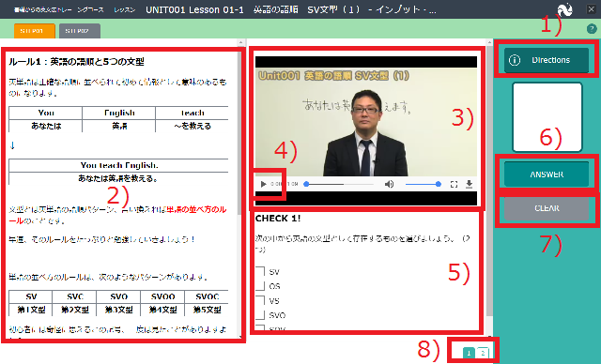Reset choices with the CLEAR button
This screenshot has width=601, height=364.
[x=547, y=208]
